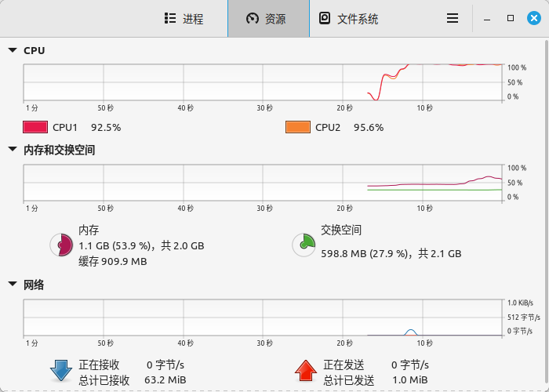Click the 缓存 909.9 MB text
The width and height of the screenshot is (549, 392).
tap(113, 261)
